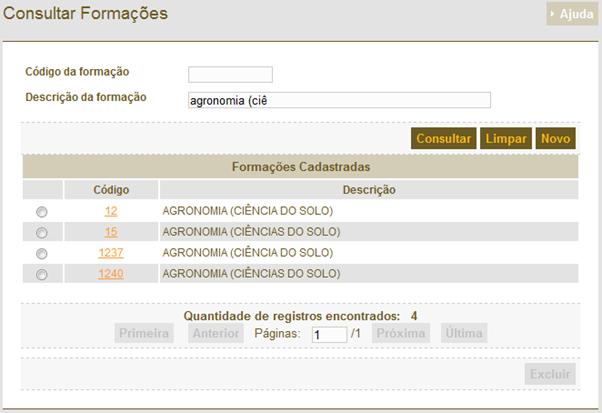
Task: Click the Limpar button
Action: [x=506, y=139]
